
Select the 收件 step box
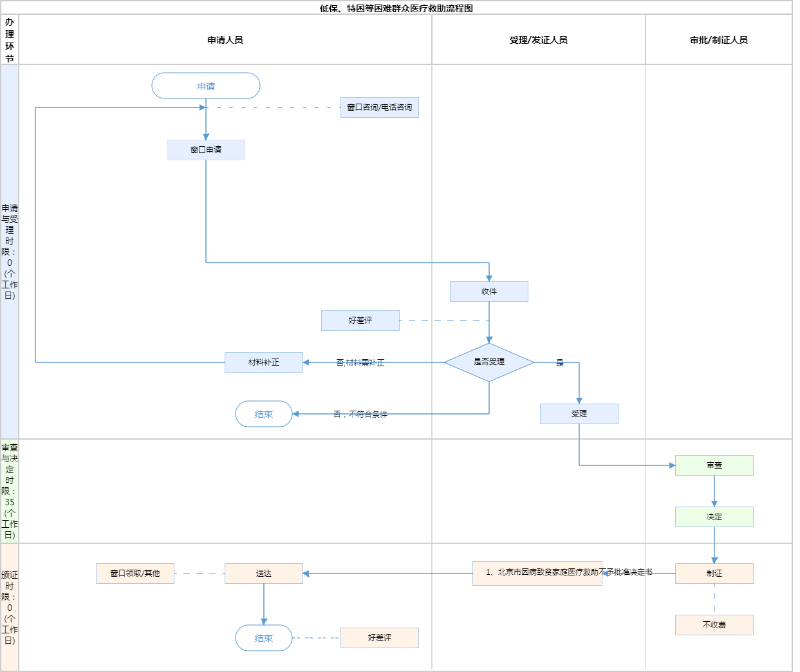(489, 292)
